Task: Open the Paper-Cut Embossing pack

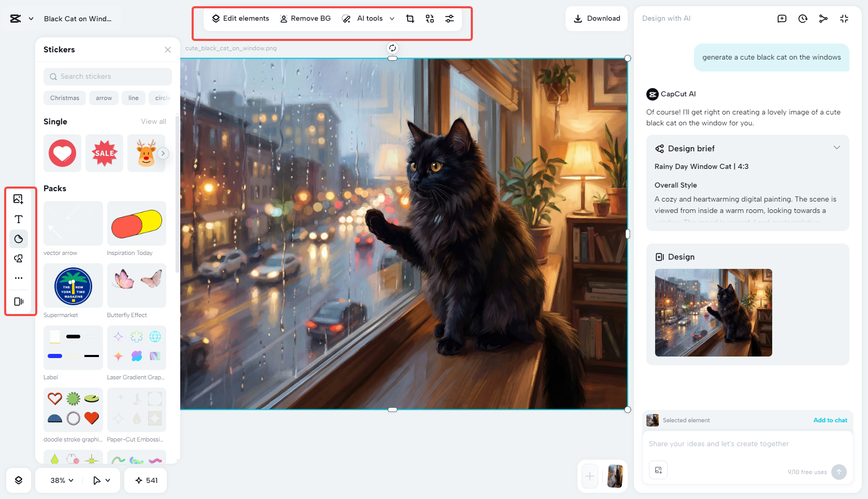Action: coord(137,410)
